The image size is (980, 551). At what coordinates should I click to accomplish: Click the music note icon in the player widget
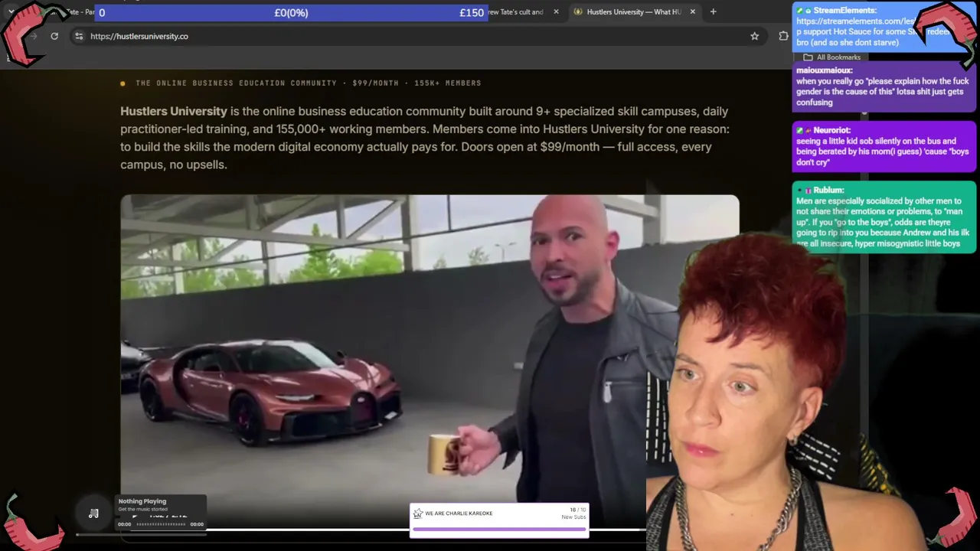pyautogui.click(x=93, y=514)
